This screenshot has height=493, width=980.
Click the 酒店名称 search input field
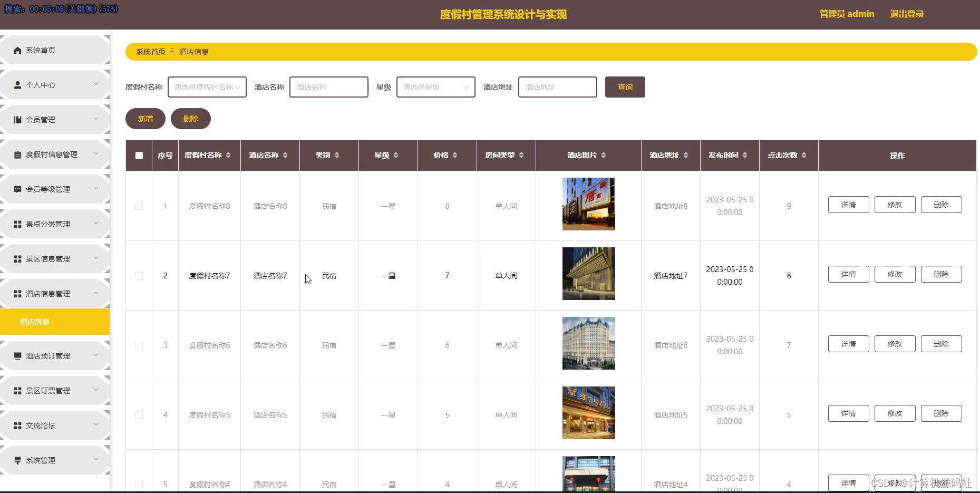pos(329,87)
